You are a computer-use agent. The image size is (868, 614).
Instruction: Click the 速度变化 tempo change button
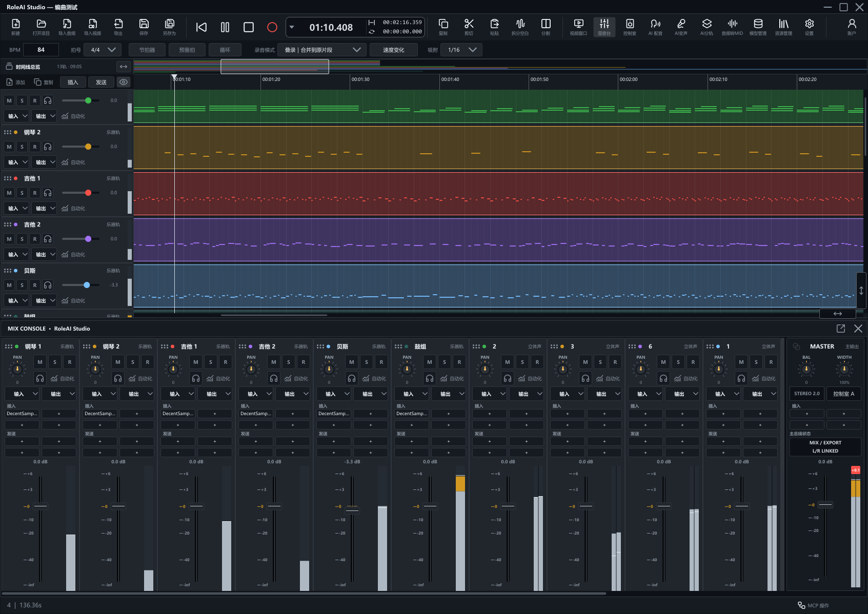pos(394,50)
